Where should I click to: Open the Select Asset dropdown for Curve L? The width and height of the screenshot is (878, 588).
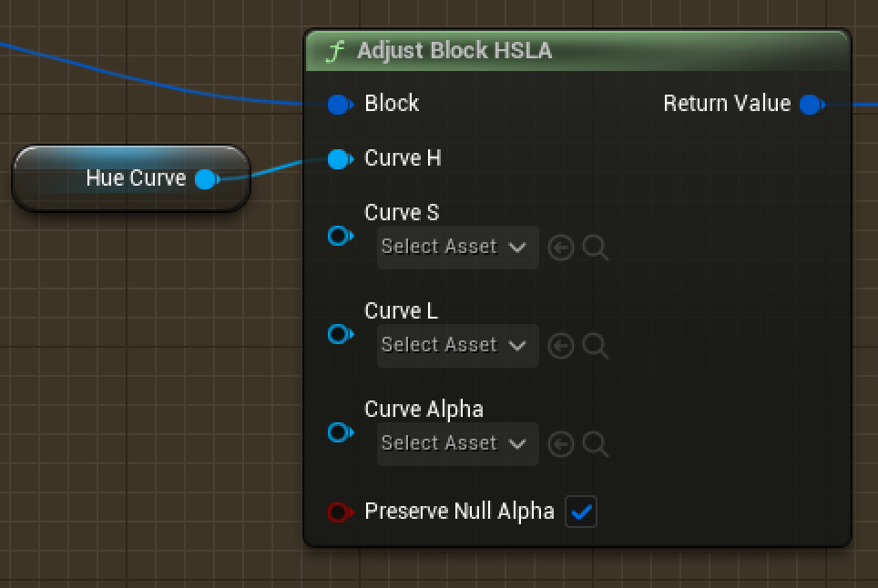point(456,345)
